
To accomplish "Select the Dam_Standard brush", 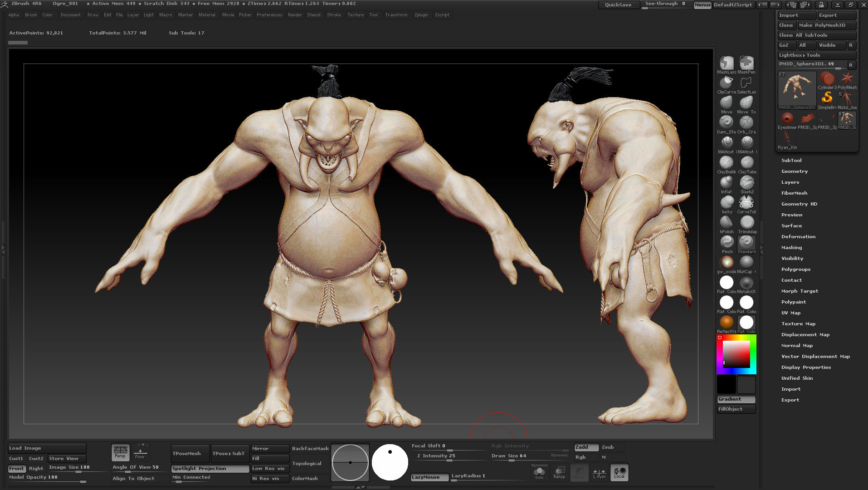I will (x=726, y=121).
